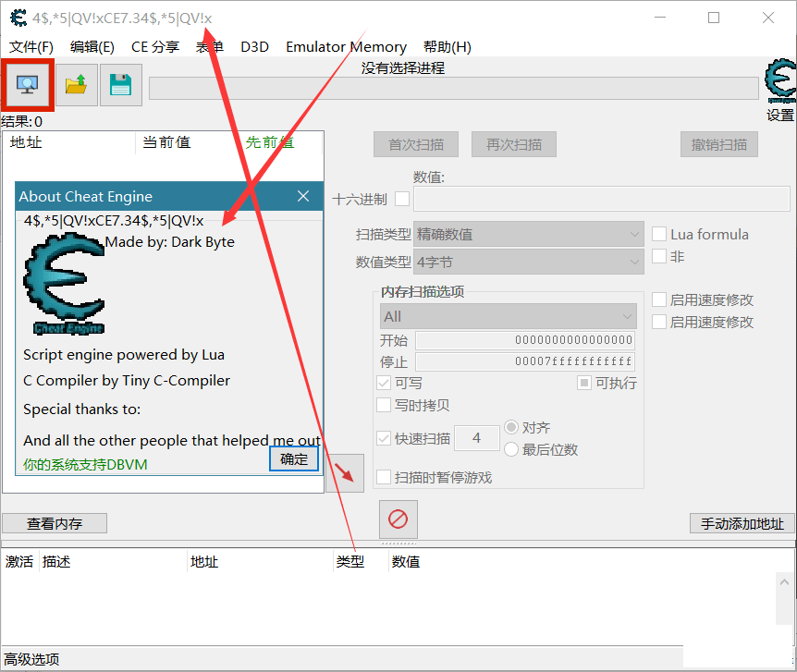Screen dimensions: 797x672
Task: Expand the memory region All dropdown
Action: click(509, 316)
